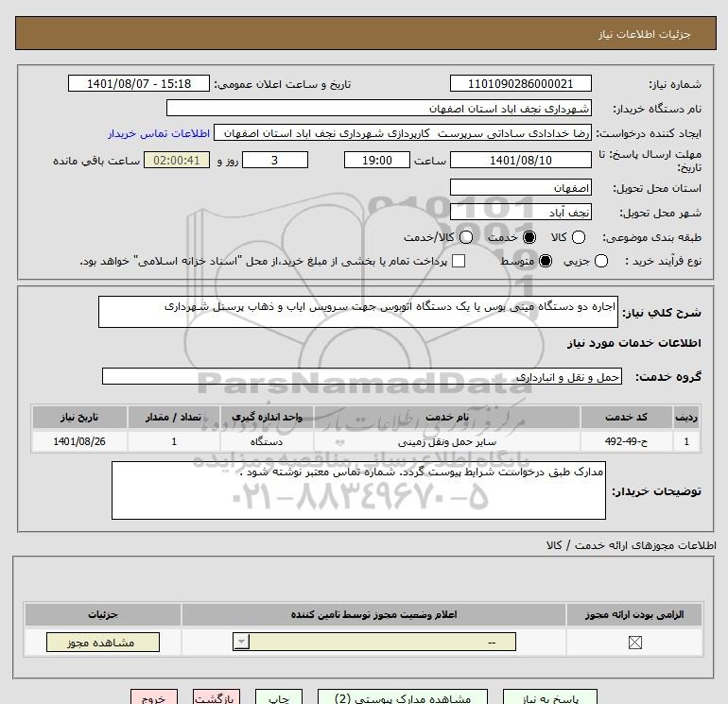Click the شماره نیاز number field
Viewport: 728px width, 704px height.
click(x=521, y=83)
